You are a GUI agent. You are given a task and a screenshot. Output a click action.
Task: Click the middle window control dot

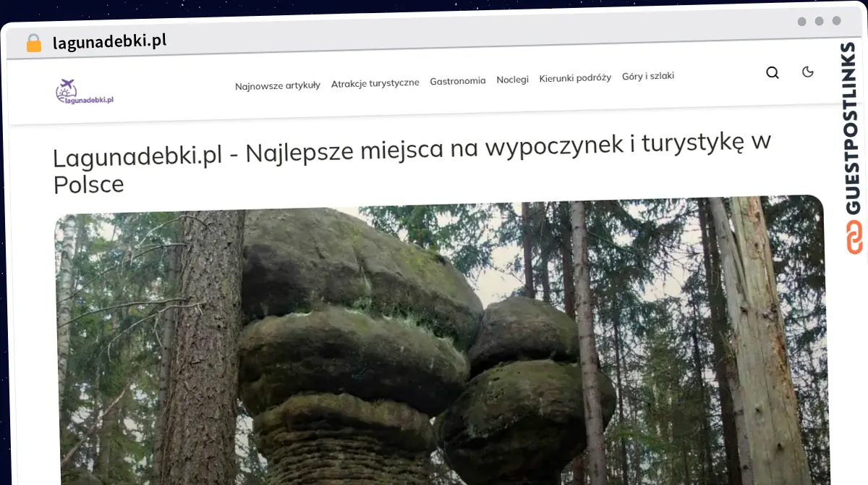pyautogui.click(x=820, y=21)
